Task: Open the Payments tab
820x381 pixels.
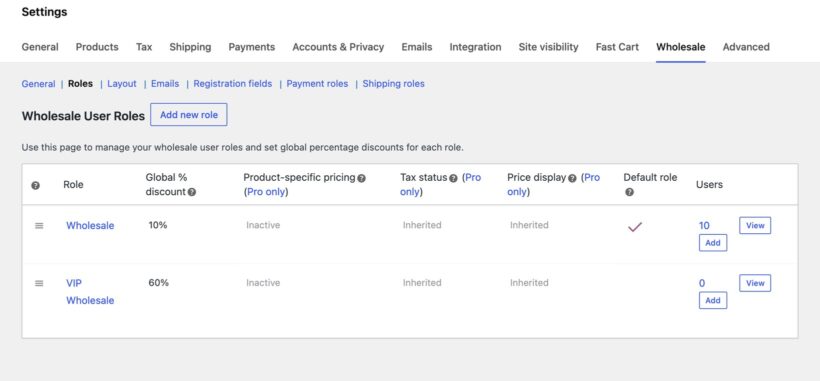Action: 252,47
